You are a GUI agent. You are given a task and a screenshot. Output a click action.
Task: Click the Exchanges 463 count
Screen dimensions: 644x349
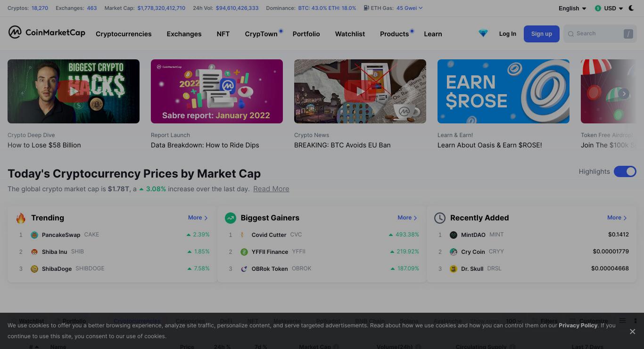coord(92,8)
